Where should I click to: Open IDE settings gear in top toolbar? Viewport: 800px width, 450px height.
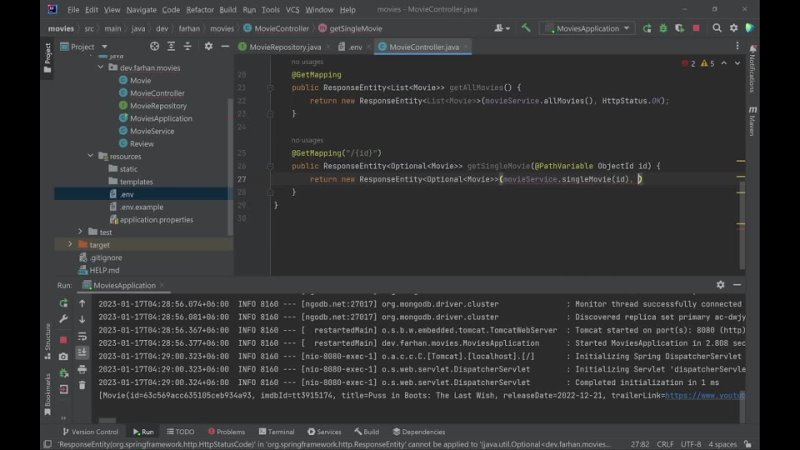734,28
